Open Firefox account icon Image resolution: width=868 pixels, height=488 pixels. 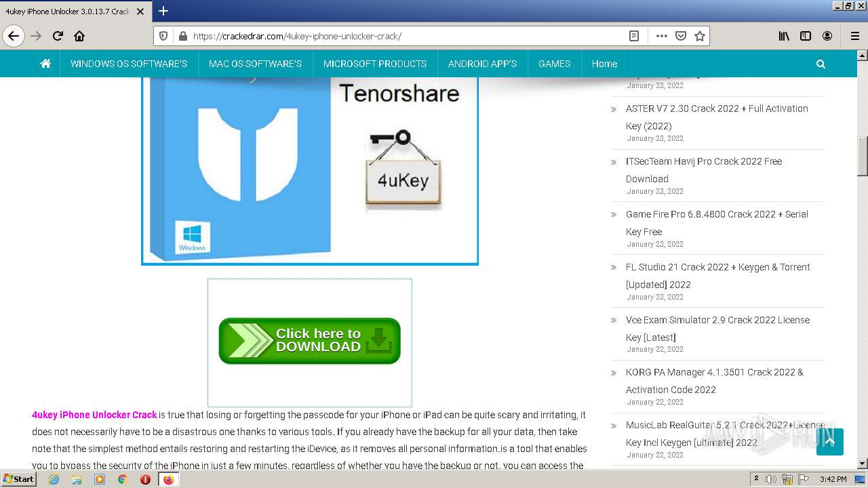(x=827, y=36)
